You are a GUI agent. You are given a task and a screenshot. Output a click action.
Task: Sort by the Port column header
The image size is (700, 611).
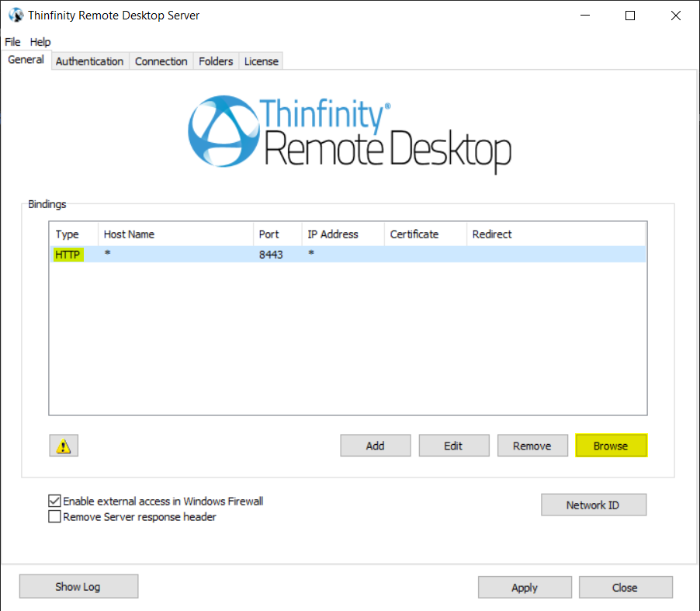pyautogui.click(x=278, y=234)
